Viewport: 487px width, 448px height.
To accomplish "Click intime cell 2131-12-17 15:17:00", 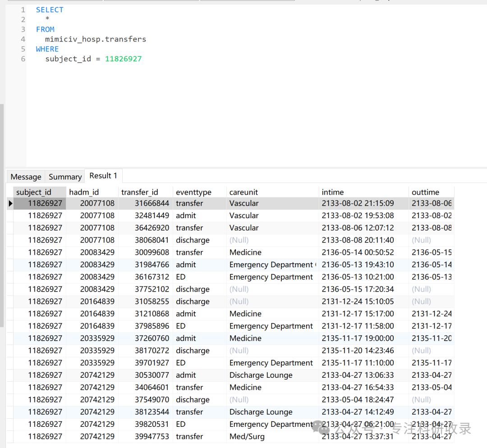I will 364,314.
